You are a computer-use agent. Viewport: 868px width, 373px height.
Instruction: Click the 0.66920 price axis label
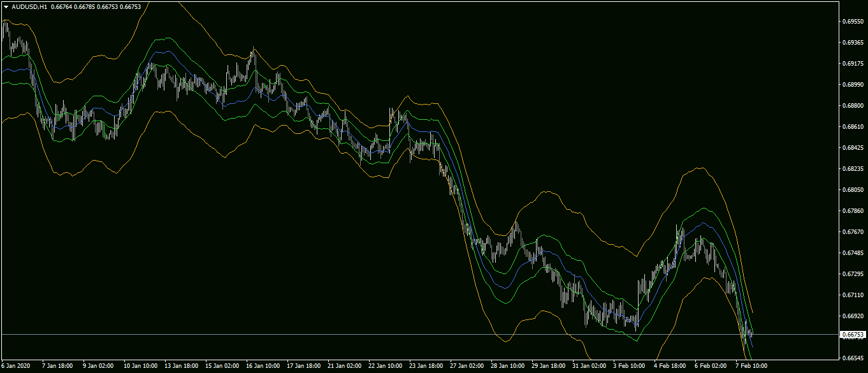852,316
